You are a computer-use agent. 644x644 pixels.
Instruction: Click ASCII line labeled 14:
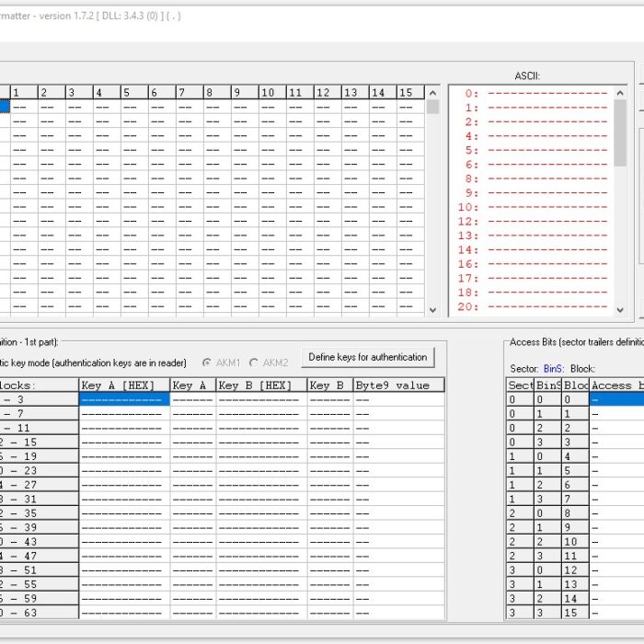(x=533, y=250)
